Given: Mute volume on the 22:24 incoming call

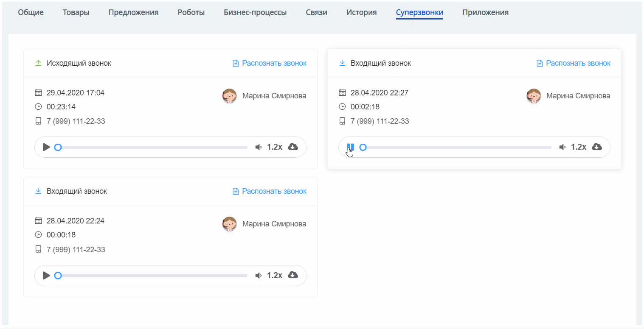Looking at the screenshot, I should tap(258, 276).
